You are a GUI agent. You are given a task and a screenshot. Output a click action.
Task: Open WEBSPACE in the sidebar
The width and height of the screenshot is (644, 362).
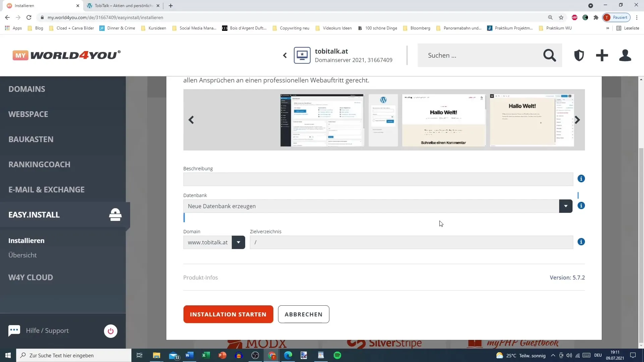pyautogui.click(x=28, y=114)
